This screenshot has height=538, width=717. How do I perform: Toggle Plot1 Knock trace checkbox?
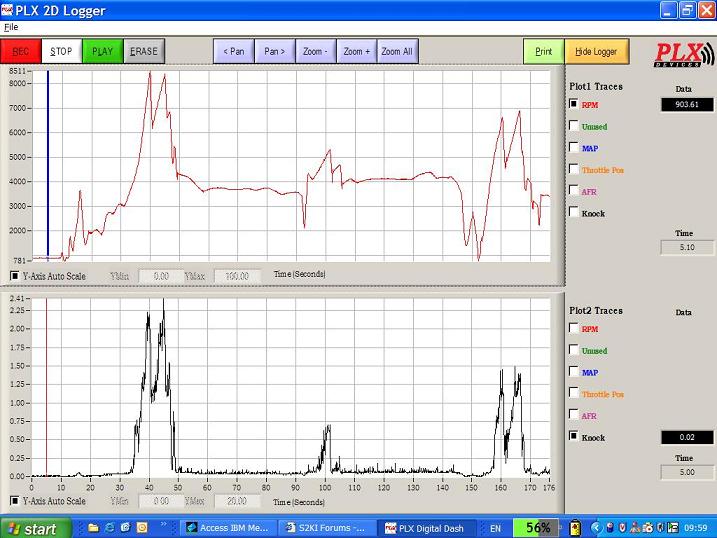[x=573, y=212]
